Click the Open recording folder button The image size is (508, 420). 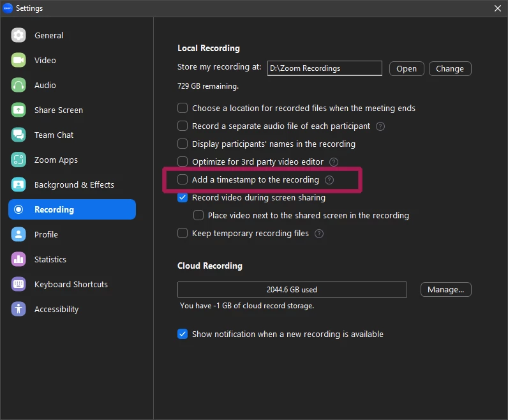407,69
